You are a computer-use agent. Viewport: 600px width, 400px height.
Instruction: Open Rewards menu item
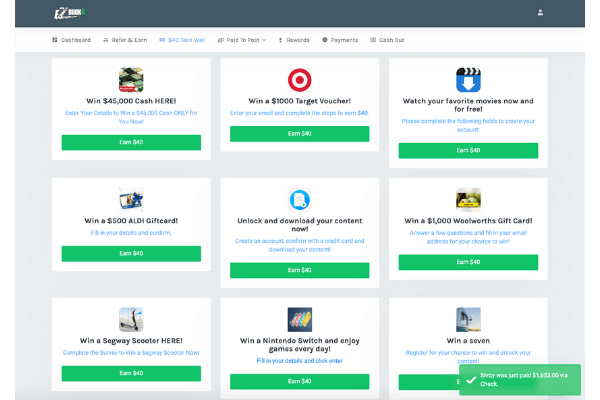tap(294, 40)
